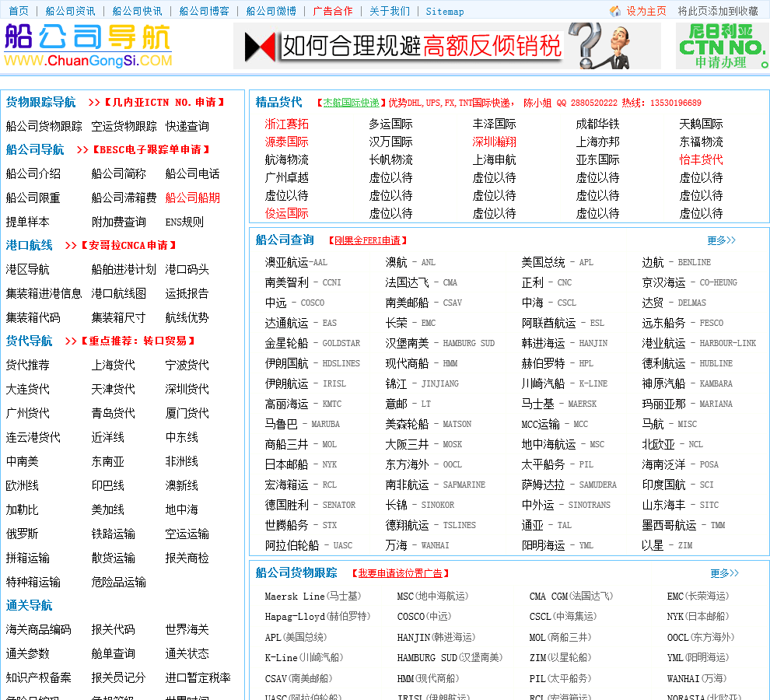
Task: Click 将此页添加到收藏 link
Action: [x=718, y=11]
